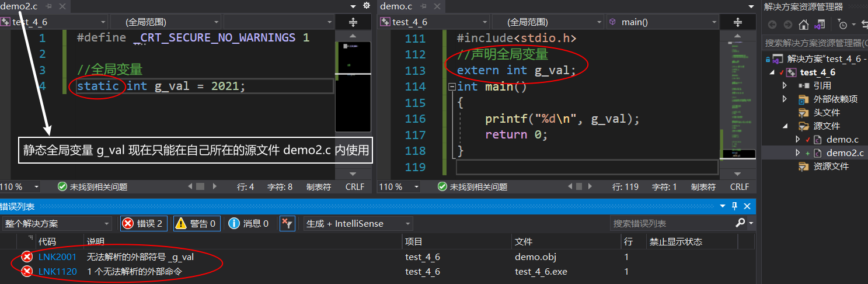Pin the demo2.c tab
The image size is (868, 284).
(49, 6)
